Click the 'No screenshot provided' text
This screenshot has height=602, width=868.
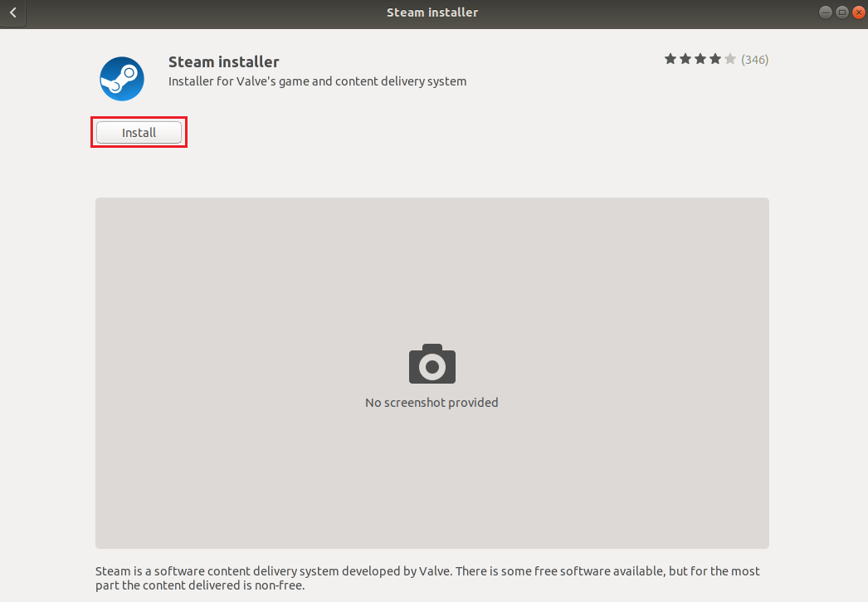432,403
